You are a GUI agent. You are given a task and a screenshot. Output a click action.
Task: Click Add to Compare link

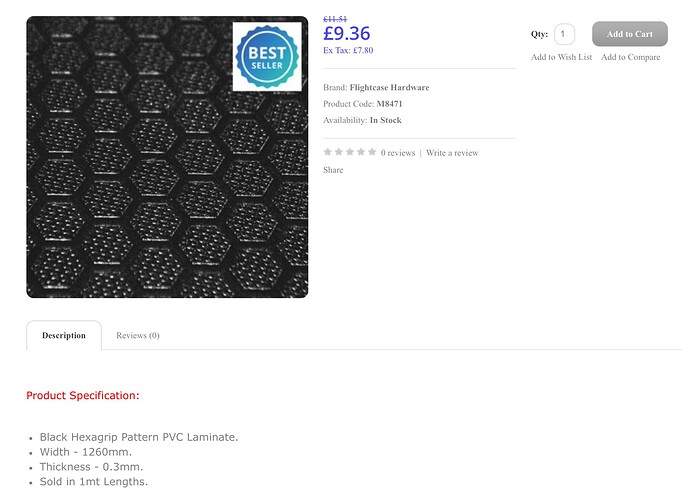point(630,57)
